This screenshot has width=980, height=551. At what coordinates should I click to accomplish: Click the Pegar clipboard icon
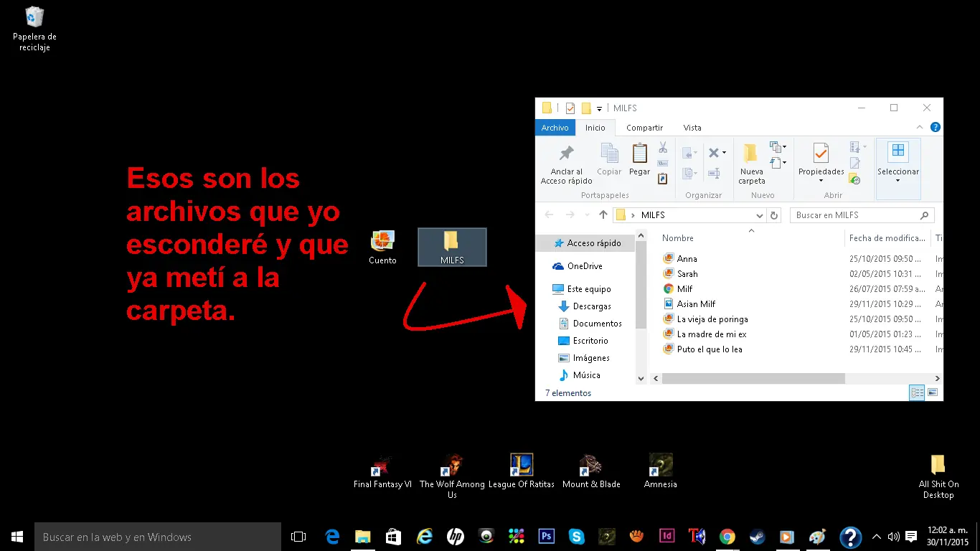tap(639, 156)
